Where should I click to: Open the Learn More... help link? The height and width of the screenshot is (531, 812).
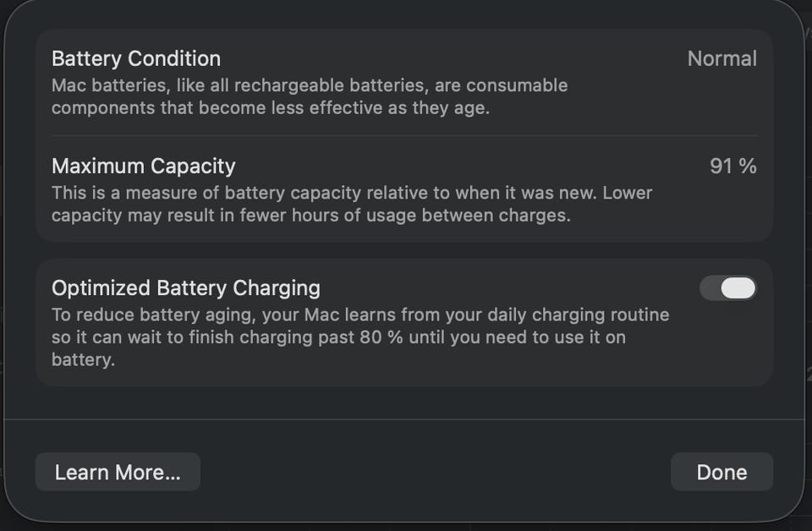pos(118,472)
